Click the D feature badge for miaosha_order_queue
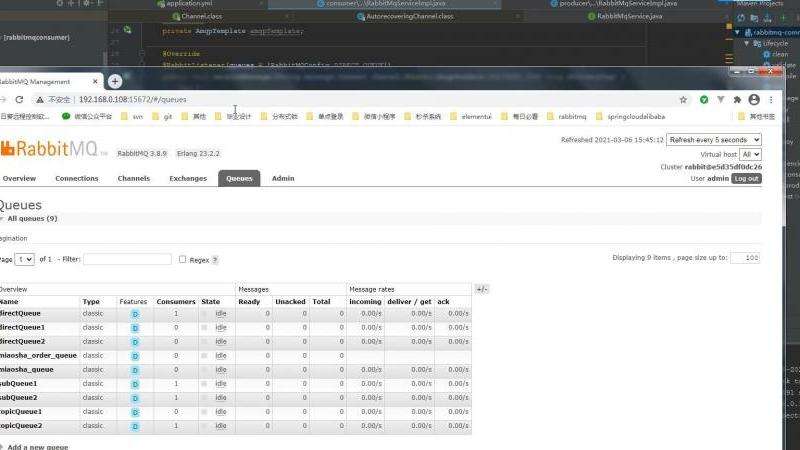 coord(135,356)
